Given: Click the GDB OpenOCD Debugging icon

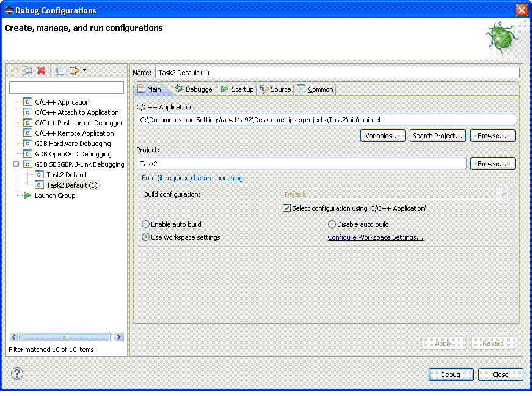Looking at the screenshot, I should (27, 154).
